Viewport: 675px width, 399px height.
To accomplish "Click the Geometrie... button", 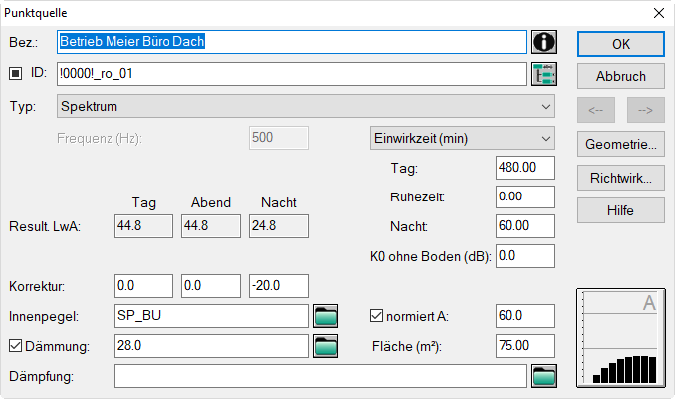I will click(x=621, y=144).
